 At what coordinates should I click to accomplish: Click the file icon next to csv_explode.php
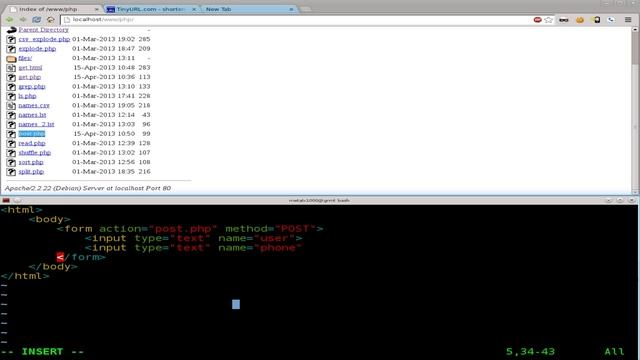pos(11,40)
